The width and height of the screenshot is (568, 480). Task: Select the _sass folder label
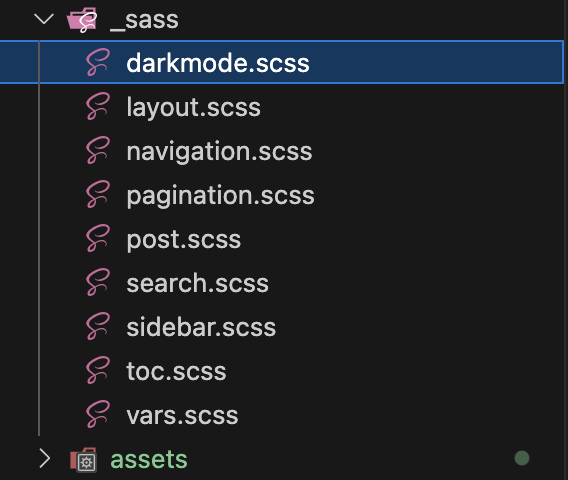click(144, 20)
